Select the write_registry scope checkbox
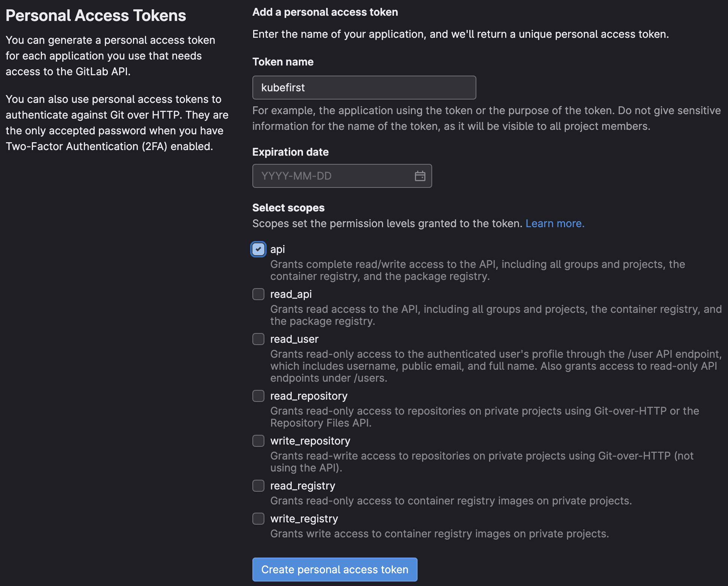 coord(258,519)
